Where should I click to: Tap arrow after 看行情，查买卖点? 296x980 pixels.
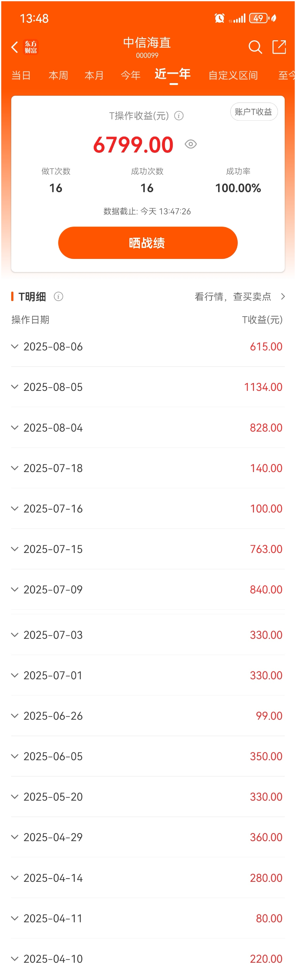pos(283,296)
